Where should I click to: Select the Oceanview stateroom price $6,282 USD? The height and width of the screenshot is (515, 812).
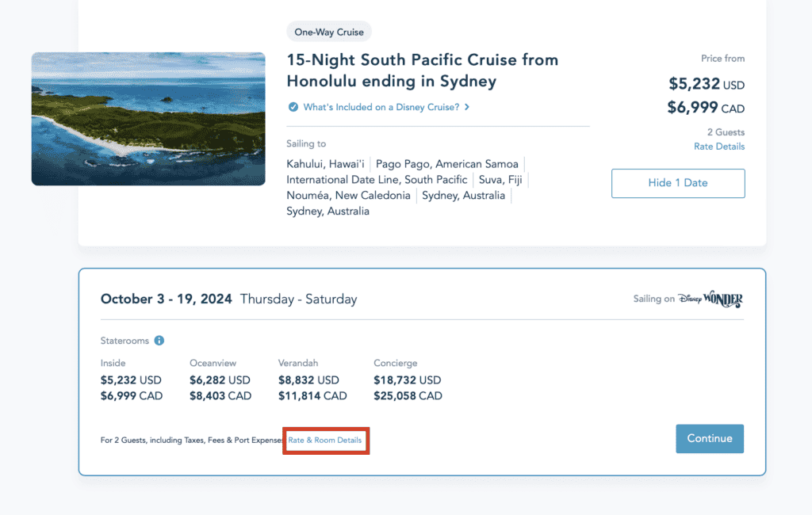pyautogui.click(x=220, y=380)
